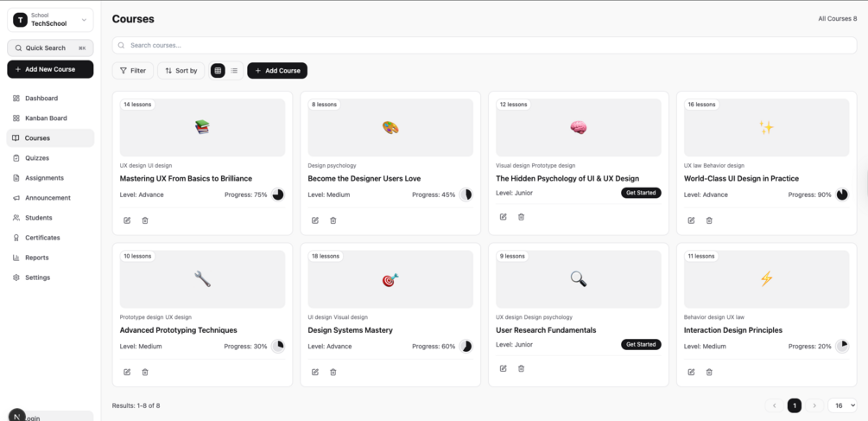Click the 60% progress pie indicator
Image resolution: width=868 pixels, height=421 pixels.
[466, 346]
